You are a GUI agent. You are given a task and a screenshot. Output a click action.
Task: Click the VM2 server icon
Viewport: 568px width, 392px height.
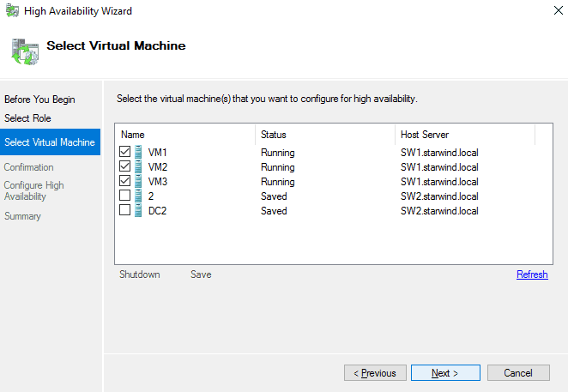(138, 167)
